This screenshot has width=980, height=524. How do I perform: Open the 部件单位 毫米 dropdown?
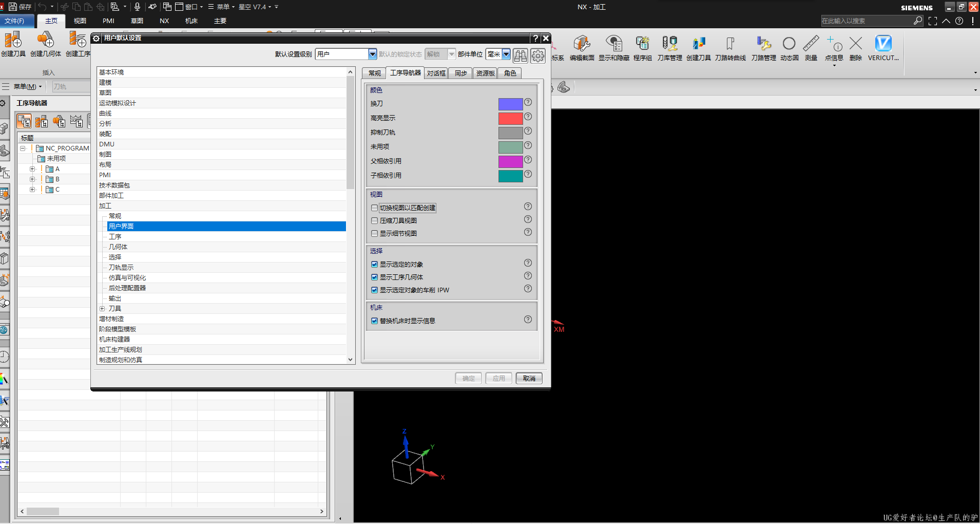point(506,54)
